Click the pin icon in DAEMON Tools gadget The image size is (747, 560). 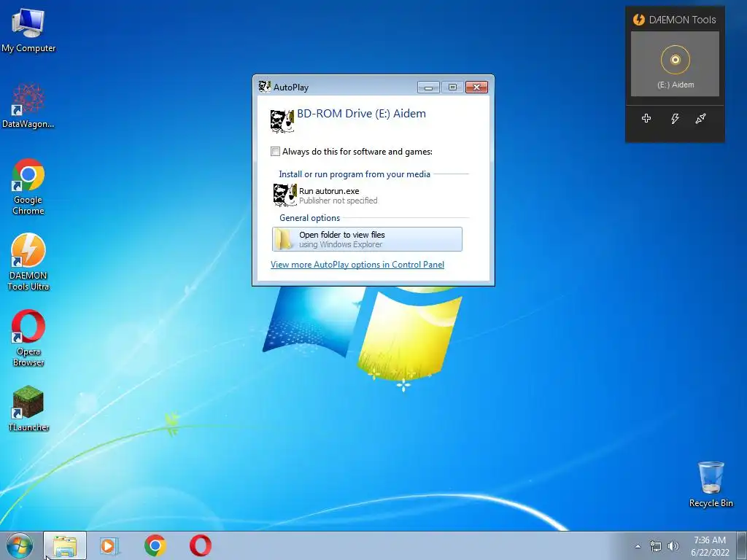point(700,118)
